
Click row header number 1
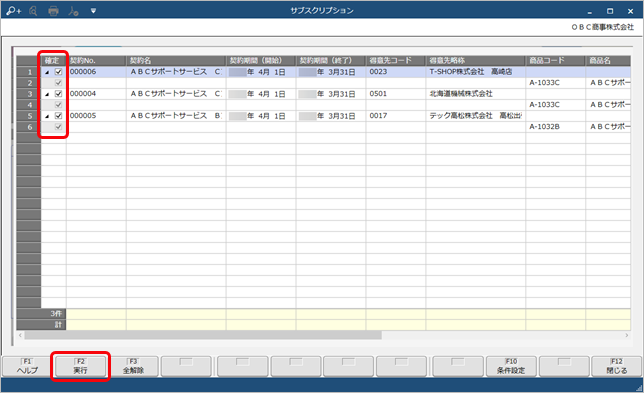pyautogui.click(x=29, y=72)
